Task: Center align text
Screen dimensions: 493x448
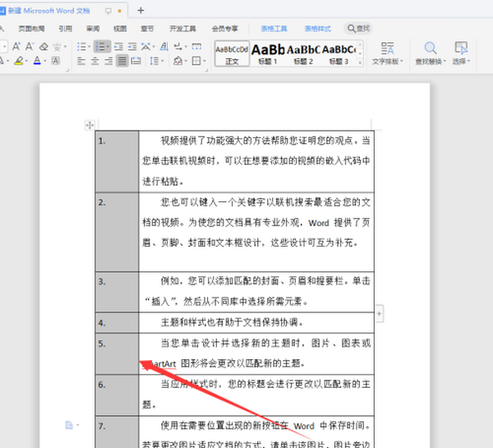Action: [95, 60]
